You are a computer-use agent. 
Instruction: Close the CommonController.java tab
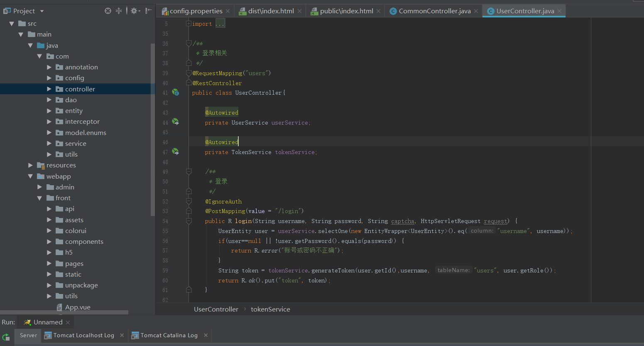point(476,11)
